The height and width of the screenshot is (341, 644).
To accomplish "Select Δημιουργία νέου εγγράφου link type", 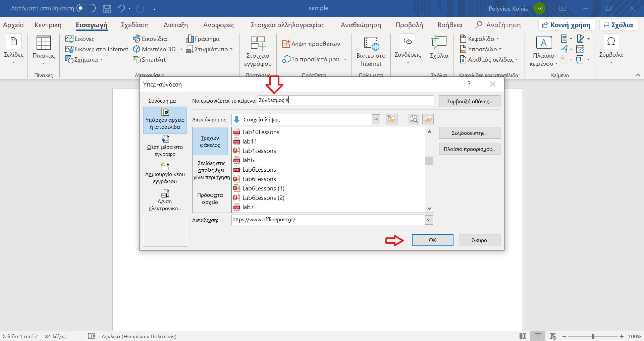I will click(x=165, y=173).
